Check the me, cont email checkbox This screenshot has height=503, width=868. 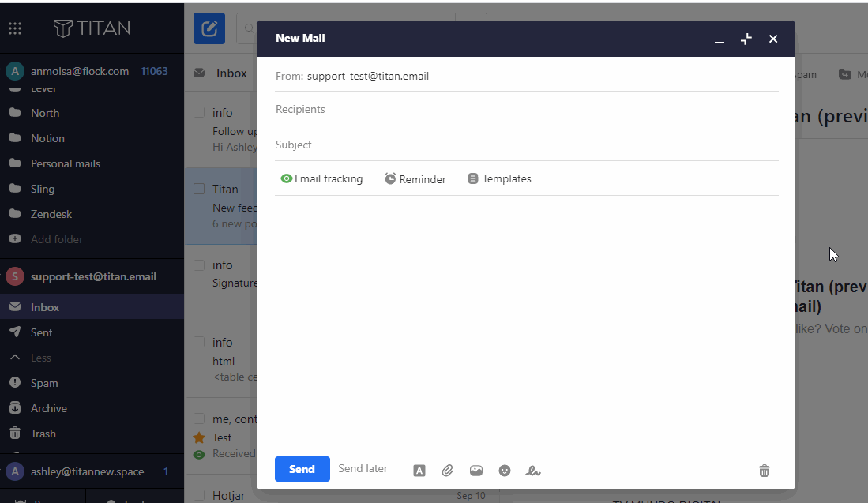199,419
